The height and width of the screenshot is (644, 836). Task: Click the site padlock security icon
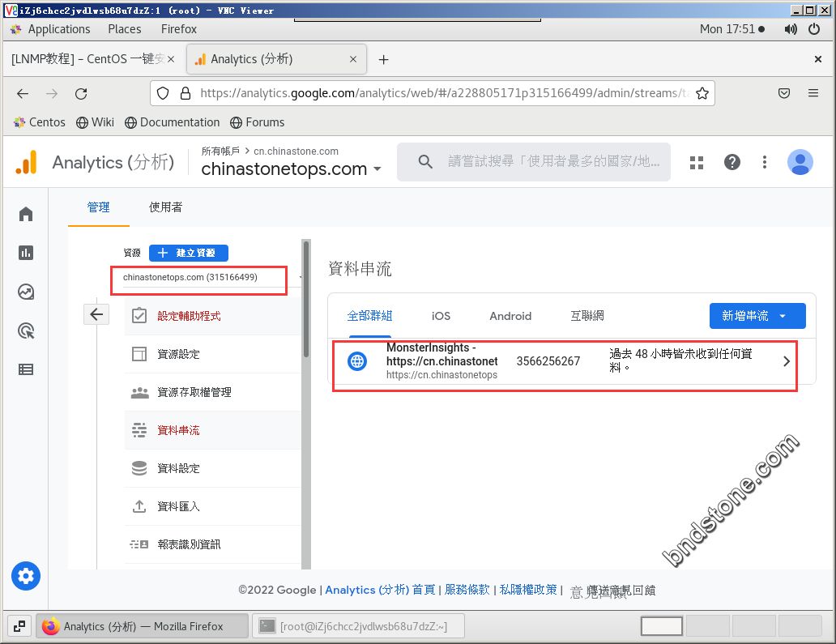(x=185, y=93)
